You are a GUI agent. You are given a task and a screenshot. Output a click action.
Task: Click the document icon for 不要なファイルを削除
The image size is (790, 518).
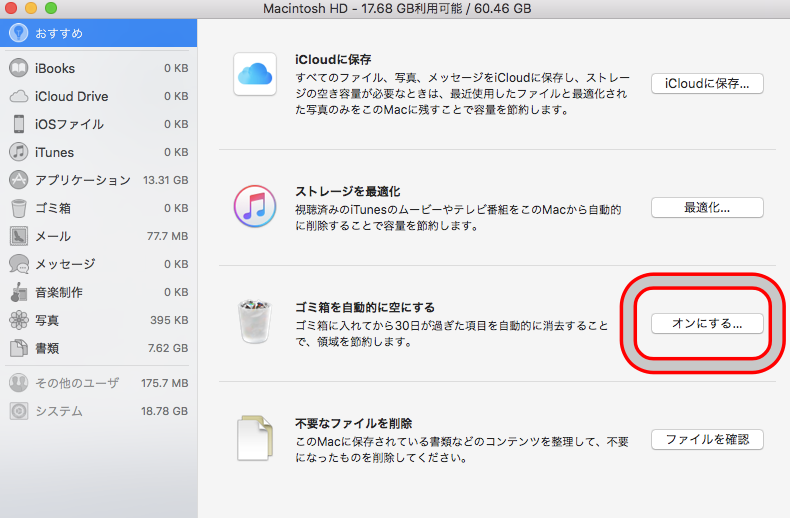(x=255, y=438)
